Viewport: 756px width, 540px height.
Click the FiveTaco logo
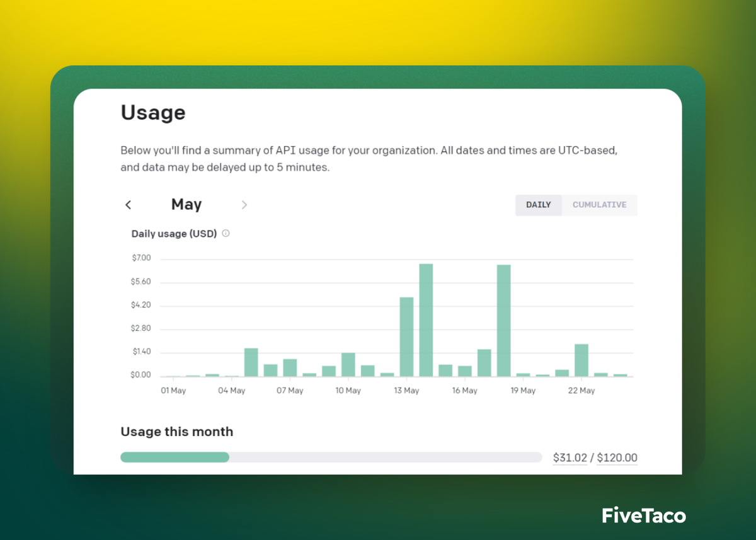coord(643,515)
